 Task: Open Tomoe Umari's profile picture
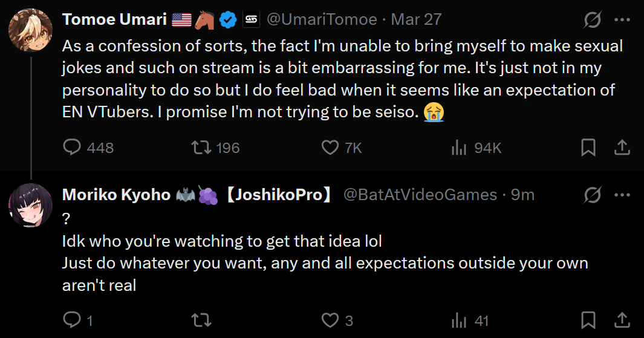click(x=30, y=30)
